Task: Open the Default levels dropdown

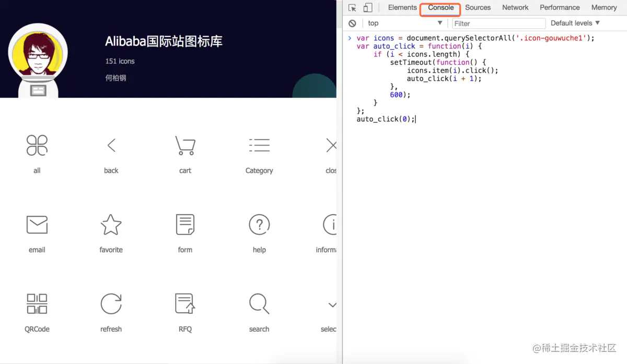Action: click(575, 23)
